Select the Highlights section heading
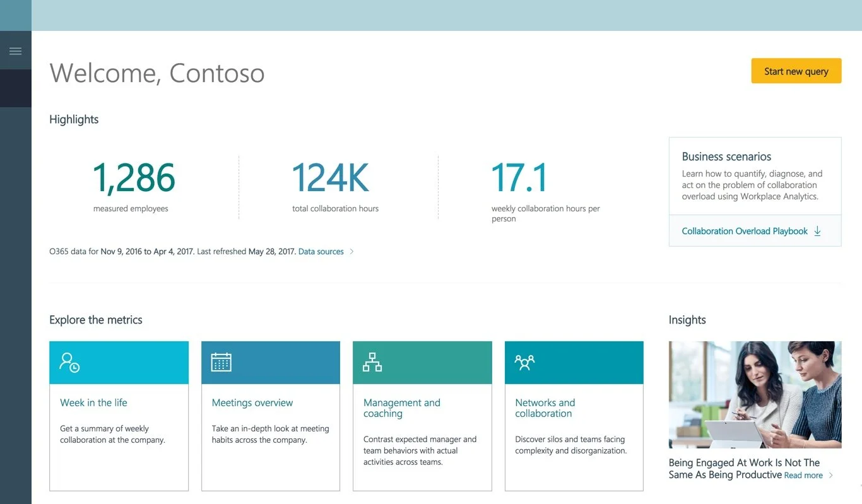This screenshot has width=862, height=504. pos(73,119)
